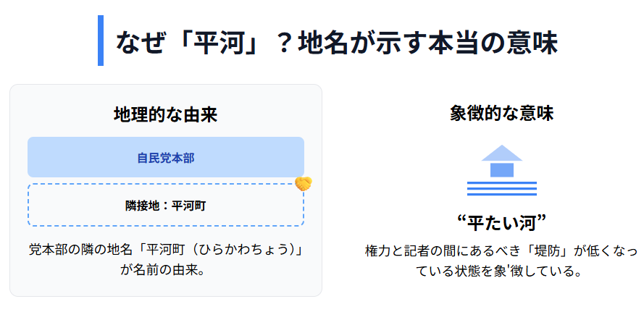Viewport: 644px width, 312px height.
Task: Click the line ending 象徴している。
Action: pos(502,272)
